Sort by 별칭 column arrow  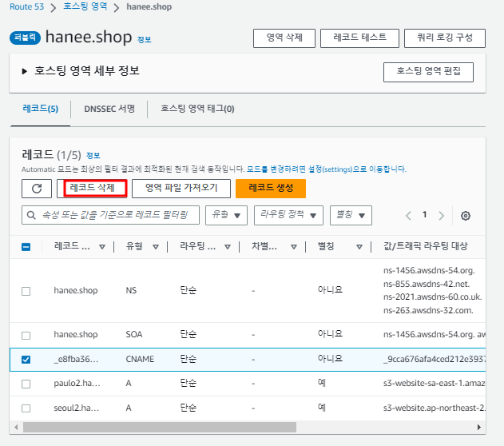click(359, 247)
